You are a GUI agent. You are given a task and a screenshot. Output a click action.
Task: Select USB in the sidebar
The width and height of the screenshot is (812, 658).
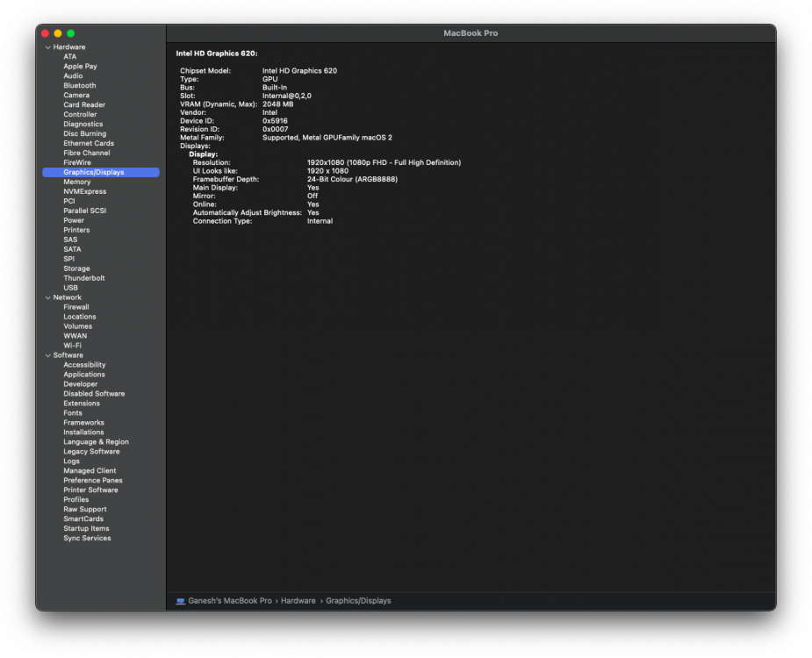[x=71, y=288]
